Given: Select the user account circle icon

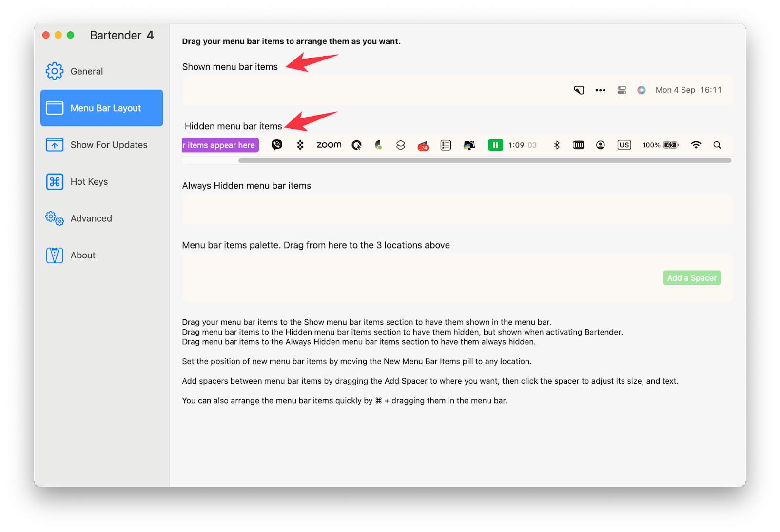Looking at the screenshot, I should pyautogui.click(x=601, y=145).
